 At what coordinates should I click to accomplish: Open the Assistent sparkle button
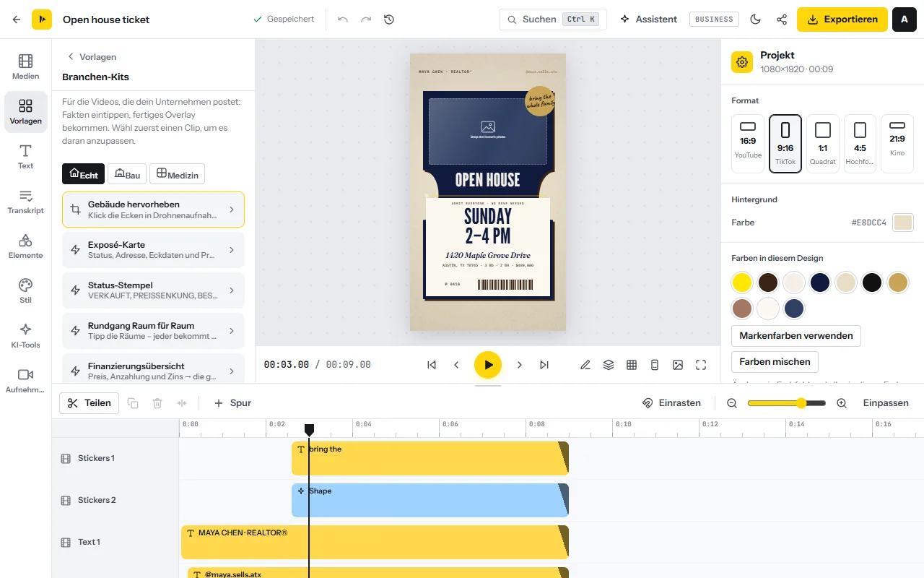coord(648,20)
